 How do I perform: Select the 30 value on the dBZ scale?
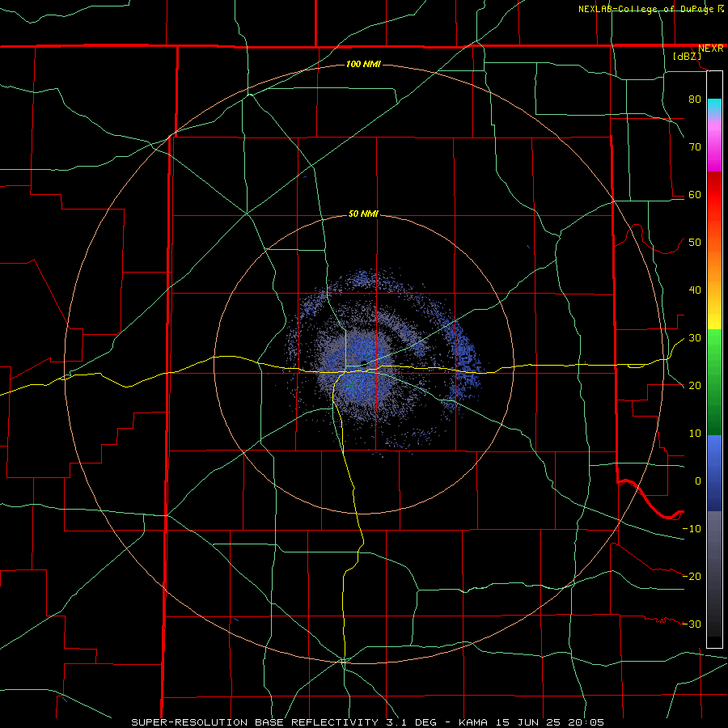[x=695, y=337]
